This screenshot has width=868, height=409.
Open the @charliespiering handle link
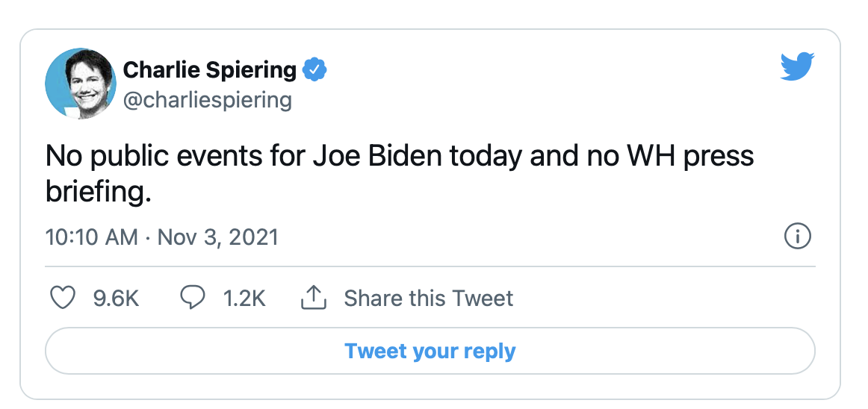[x=207, y=99]
